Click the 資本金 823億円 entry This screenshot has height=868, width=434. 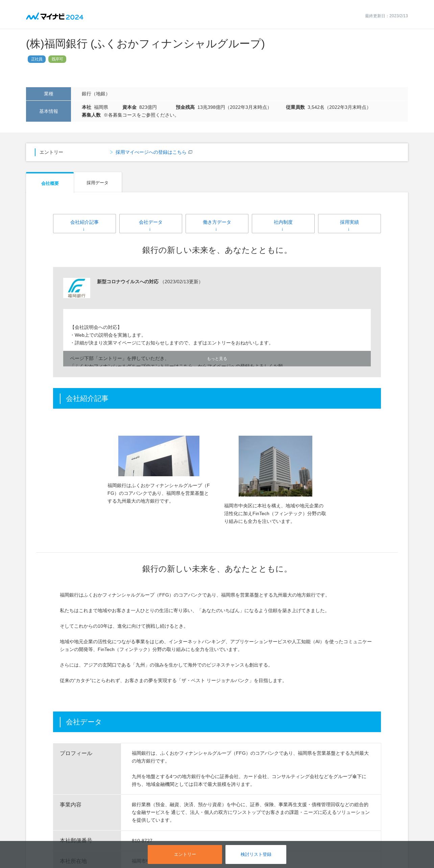[140, 107]
